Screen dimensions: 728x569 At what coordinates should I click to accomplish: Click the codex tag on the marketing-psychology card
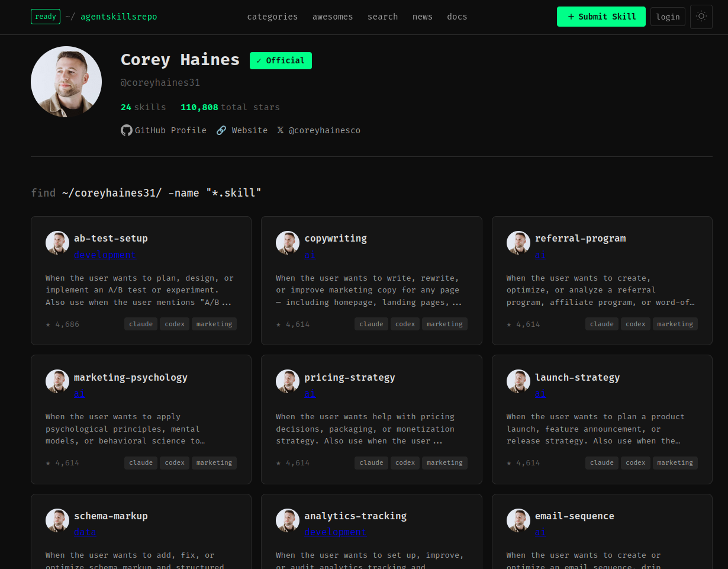coord(175,462)
